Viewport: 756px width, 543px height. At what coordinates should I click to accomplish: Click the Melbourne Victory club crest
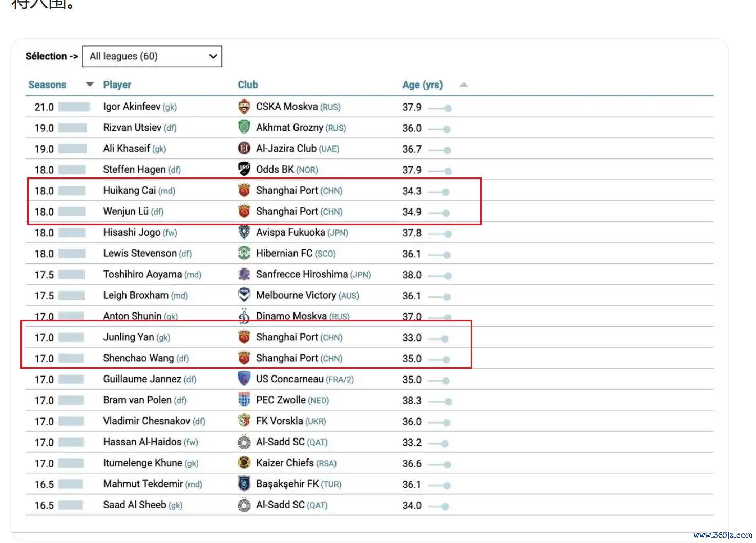click(x=244, y=295)
